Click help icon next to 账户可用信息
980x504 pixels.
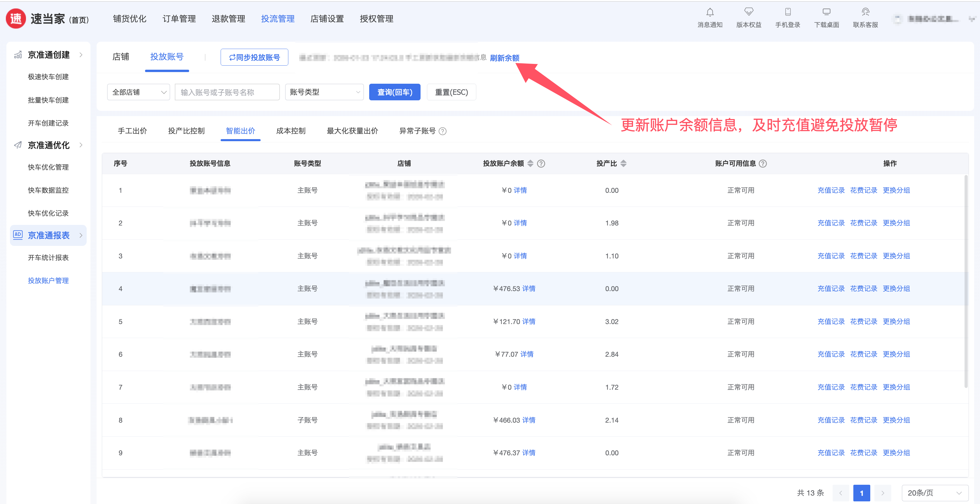click(763, 163)
